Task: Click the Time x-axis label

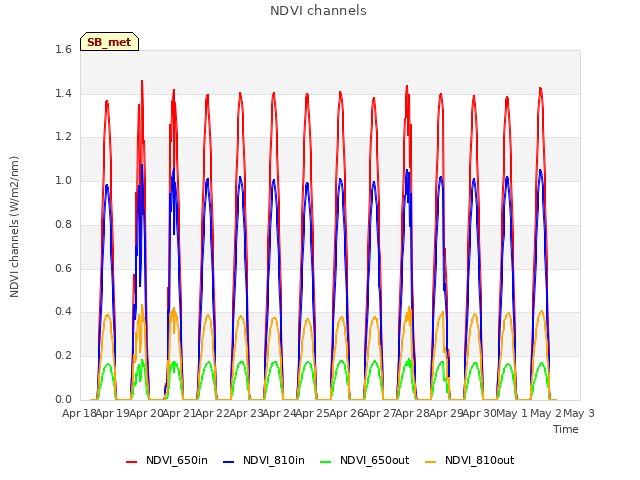Action: pyautogui.click(x=566, y=429)
